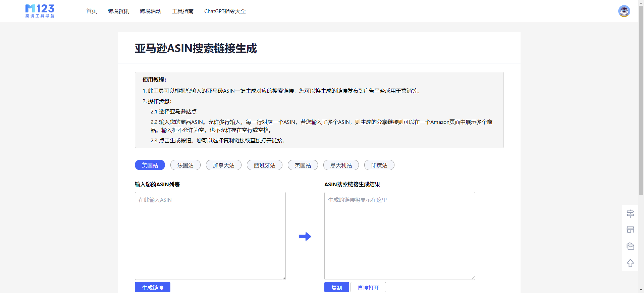
Task: Click the 使用教程： heading text
Action: [155, 80]
